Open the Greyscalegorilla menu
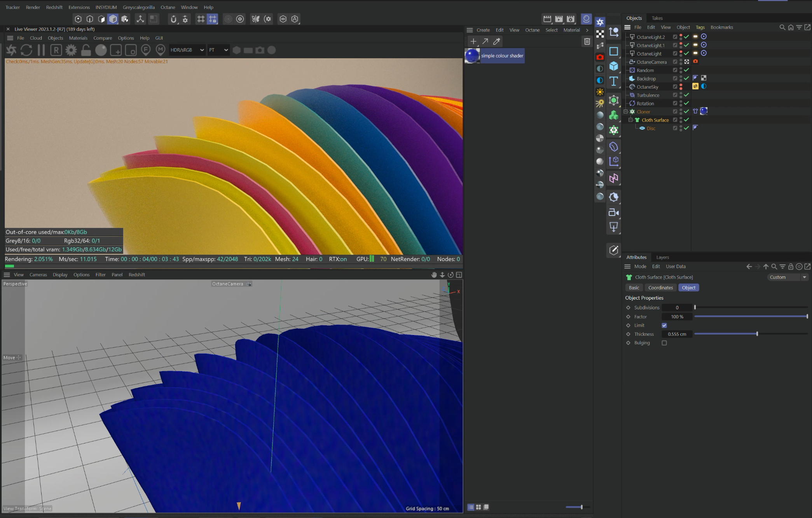The width and height of the screenshot is (812, 518). (x=138, y=7)
